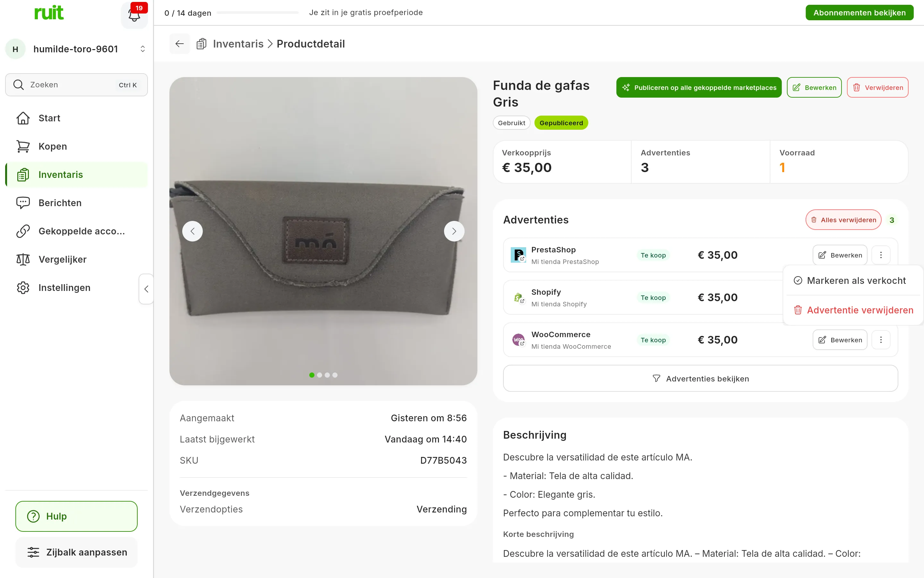Open Kopen in the sidebar

tap(76, 146)
